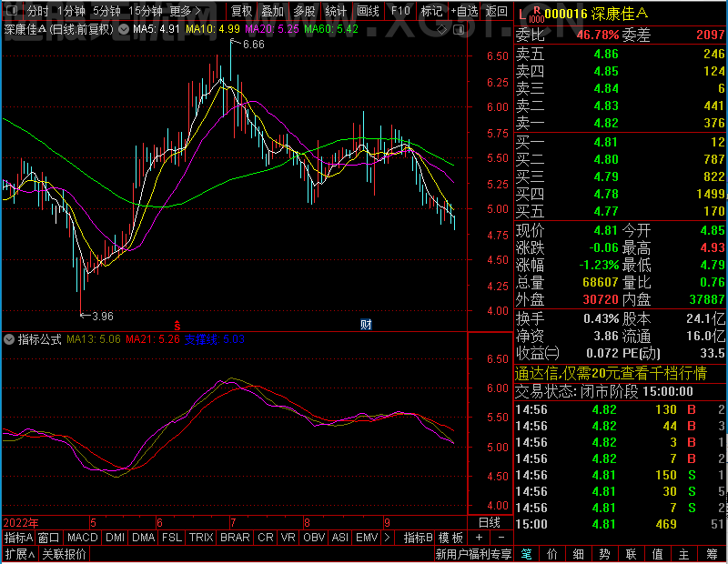Toggle the panel layout icon at toolbar start
Screen dimensions: 728x564
click(12, 10)
